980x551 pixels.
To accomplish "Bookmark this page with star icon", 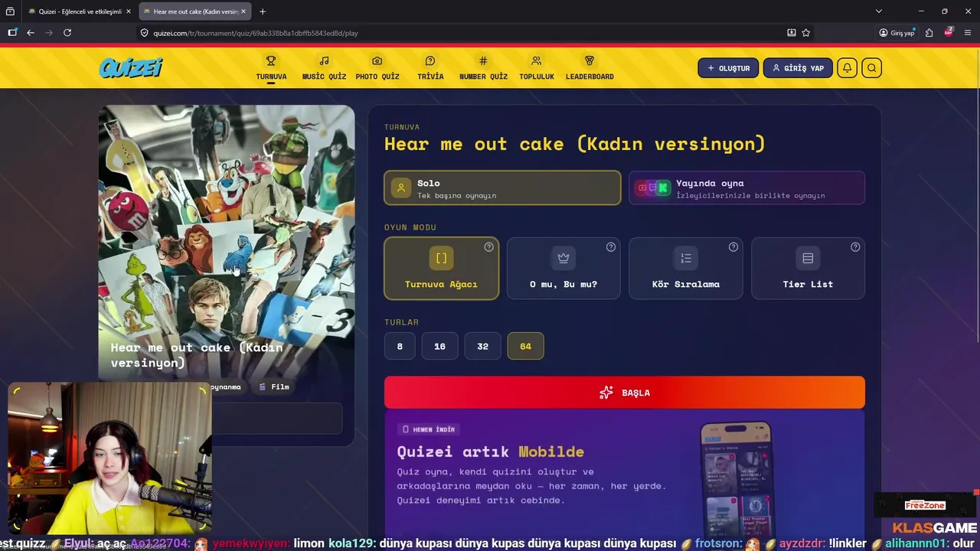I will [805, 33].
